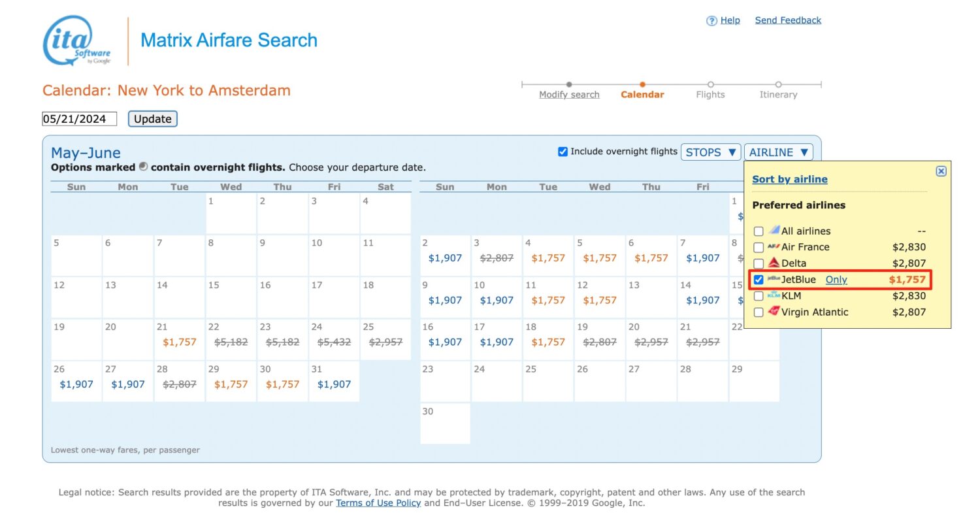Image resolution: width=980 pixels, height=517 pixels.
Task: Click the Only link next to JetBlue
Action: 836,279
